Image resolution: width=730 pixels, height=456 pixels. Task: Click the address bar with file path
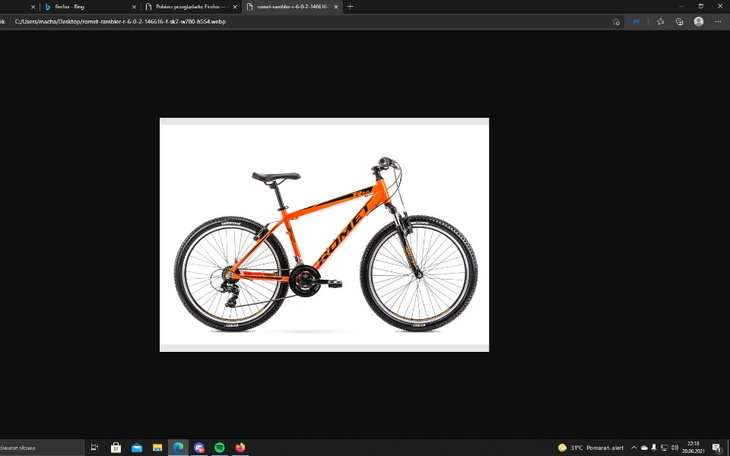[x=300, y=21]
